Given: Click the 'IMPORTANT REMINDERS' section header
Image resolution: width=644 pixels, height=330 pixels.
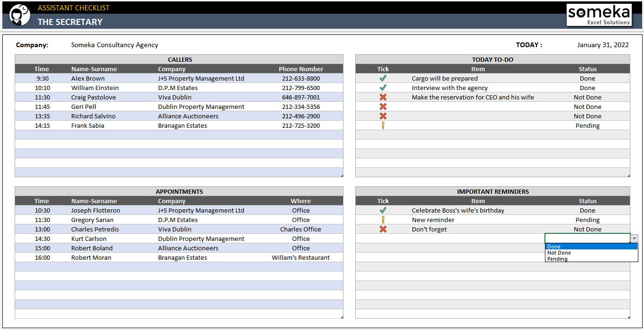Looking at the screenshot, I should click(492, 191).
